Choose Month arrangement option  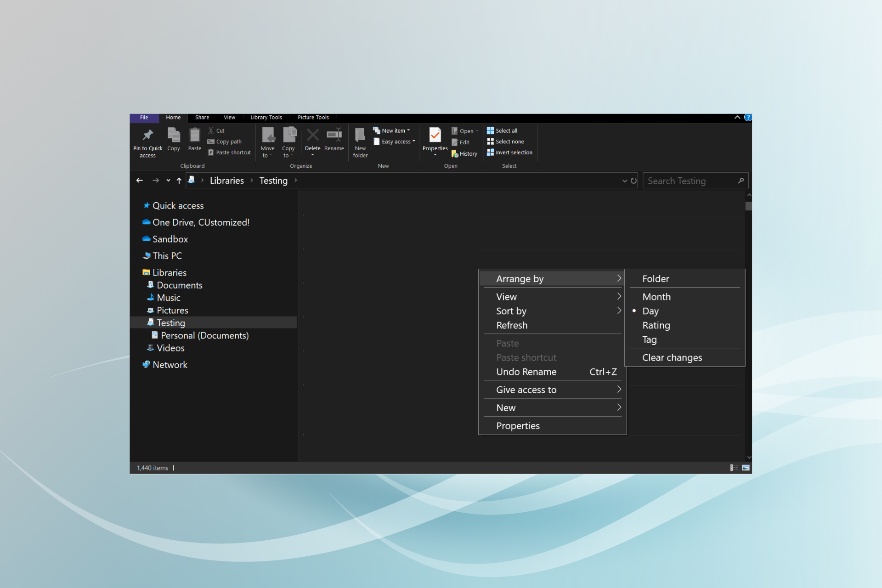click(656, 296)
